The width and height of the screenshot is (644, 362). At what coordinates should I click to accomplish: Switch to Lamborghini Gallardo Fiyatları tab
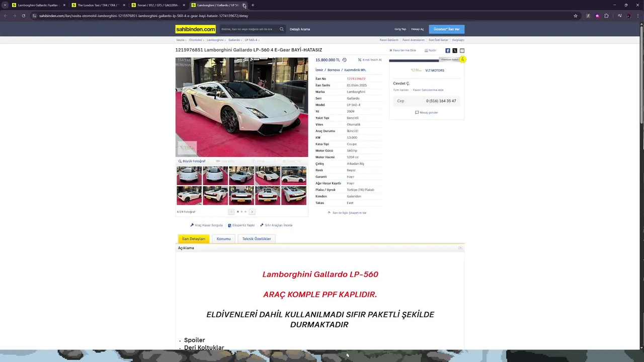pyautogui.click(x=39, y=5)
